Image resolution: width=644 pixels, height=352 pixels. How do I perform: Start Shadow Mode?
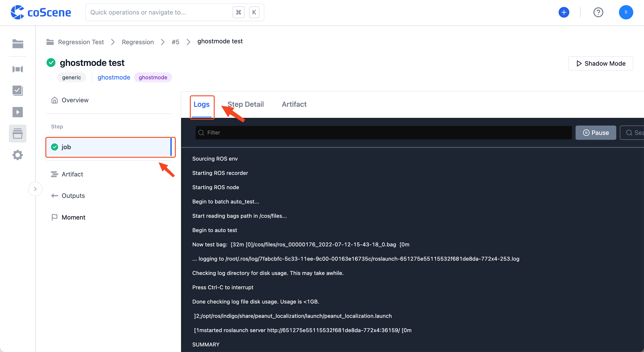tap(600, 63)
